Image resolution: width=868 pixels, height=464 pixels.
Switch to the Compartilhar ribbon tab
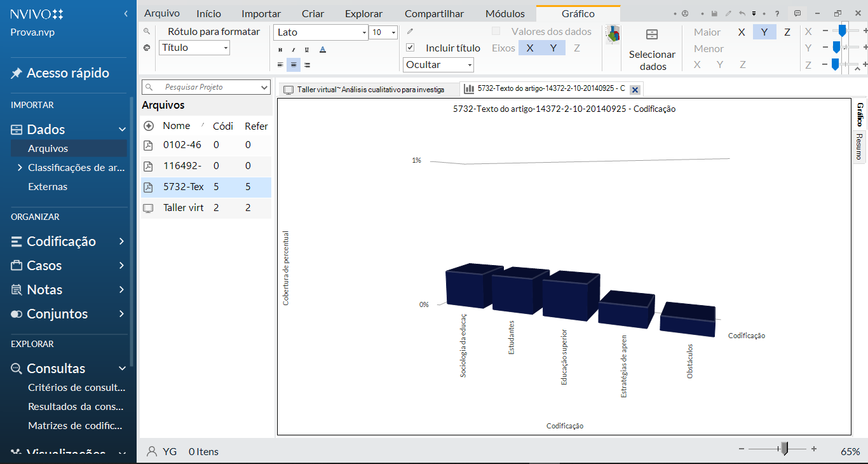(x=434, y=13)
